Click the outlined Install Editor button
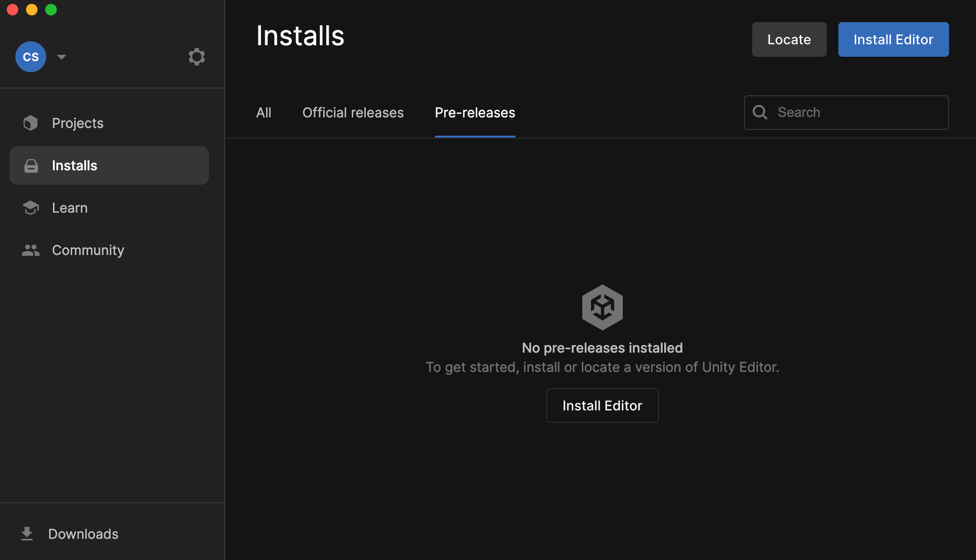This screenshot has height=560, width=976. click(x=603, y=406)
